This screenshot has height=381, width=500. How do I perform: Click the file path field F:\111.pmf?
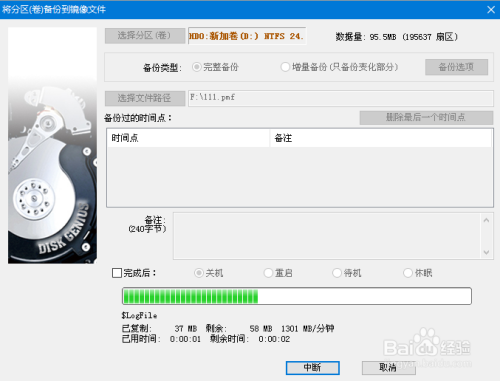[x=341, y=98]
